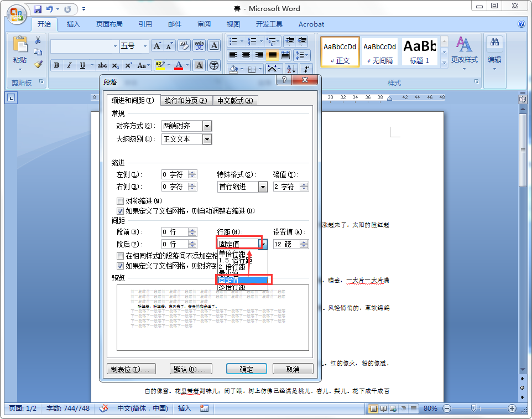The image size is (532, 419).
Task: Open 特殊格式 首行缩进 dropdown
Action: tap(263, 187)
